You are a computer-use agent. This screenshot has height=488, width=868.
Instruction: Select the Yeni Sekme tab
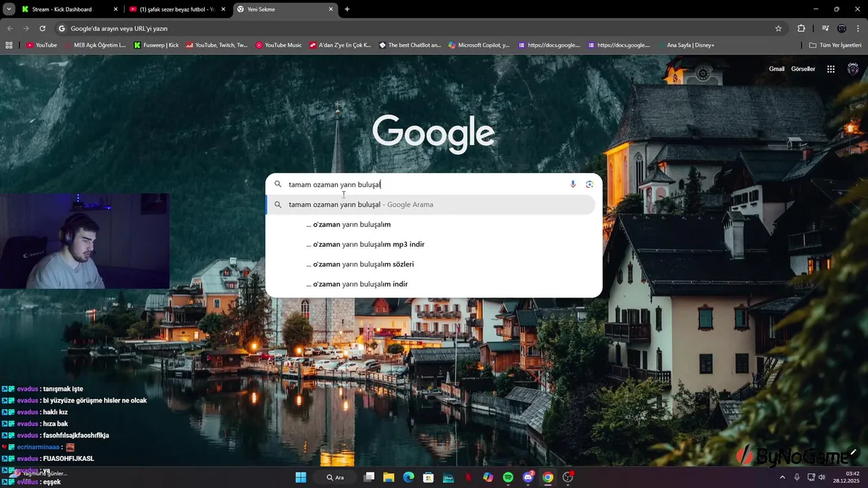285,9
